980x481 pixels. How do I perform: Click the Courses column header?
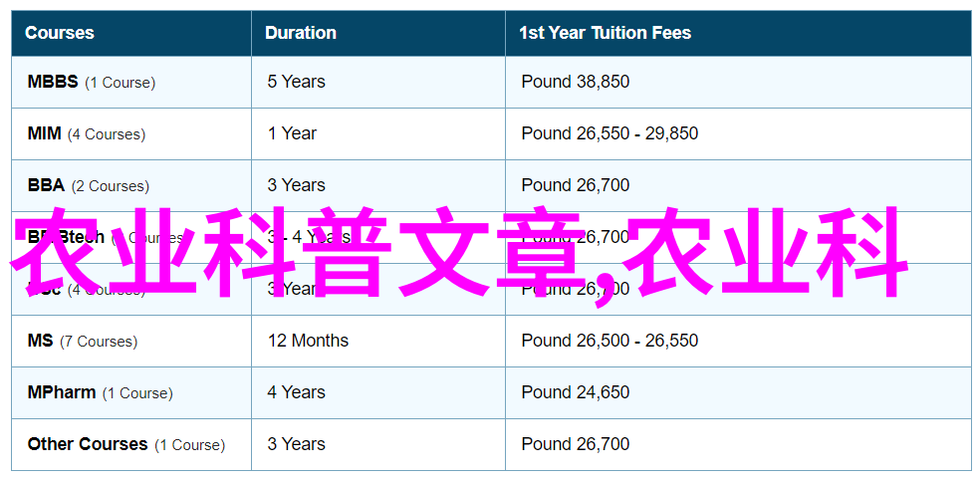60,33
